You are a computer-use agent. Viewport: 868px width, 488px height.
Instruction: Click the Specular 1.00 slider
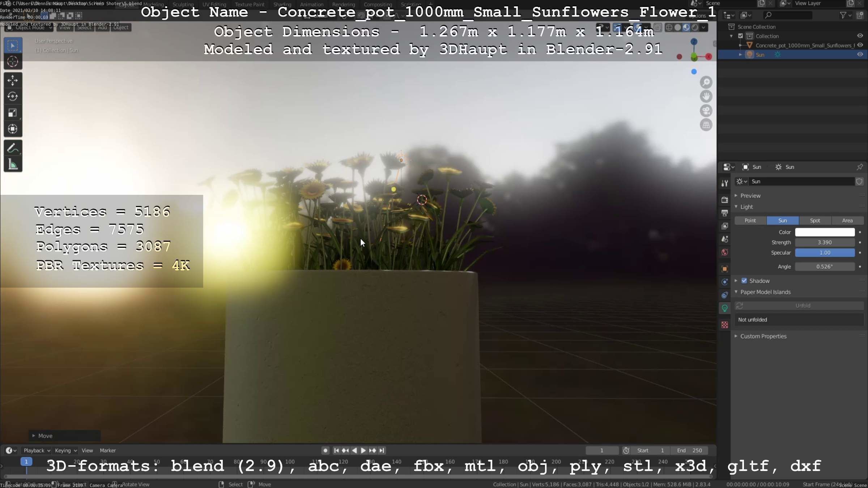click(825, 253)
